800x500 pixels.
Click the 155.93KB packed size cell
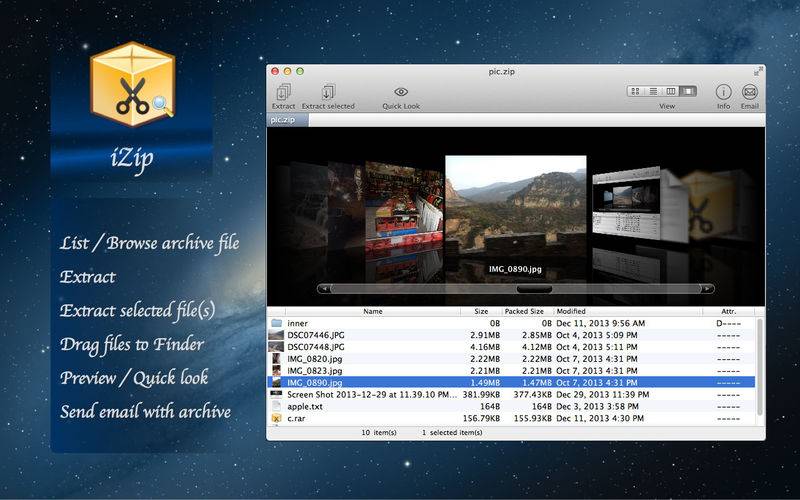pyautogui.click(x=533, y=418)
